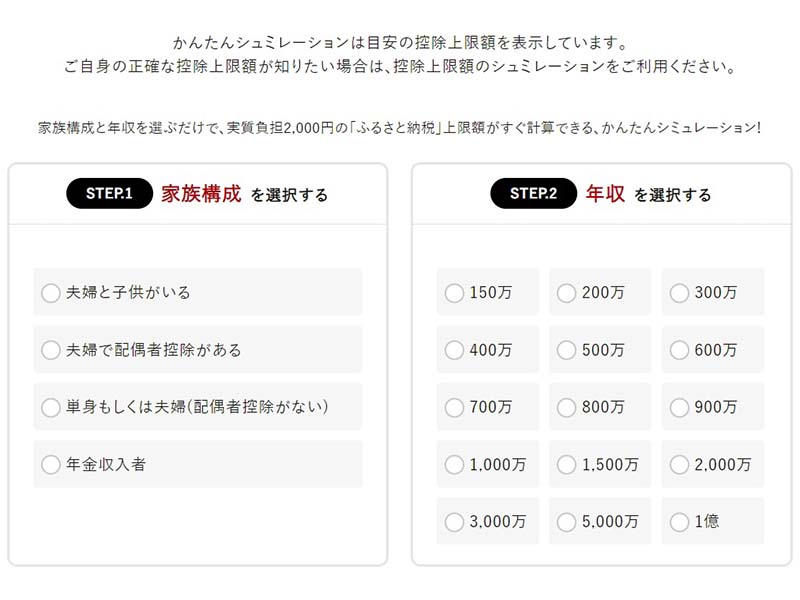Click the STEP.2 badge label
This screenshot has width=800, height=600.
coord(534,194)
